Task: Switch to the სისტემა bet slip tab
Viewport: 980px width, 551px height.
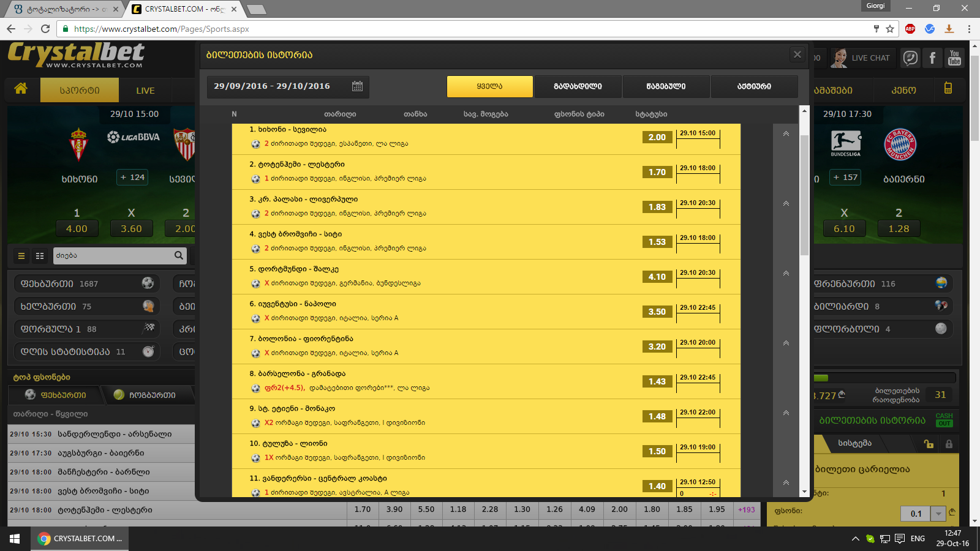Action: 854,443
